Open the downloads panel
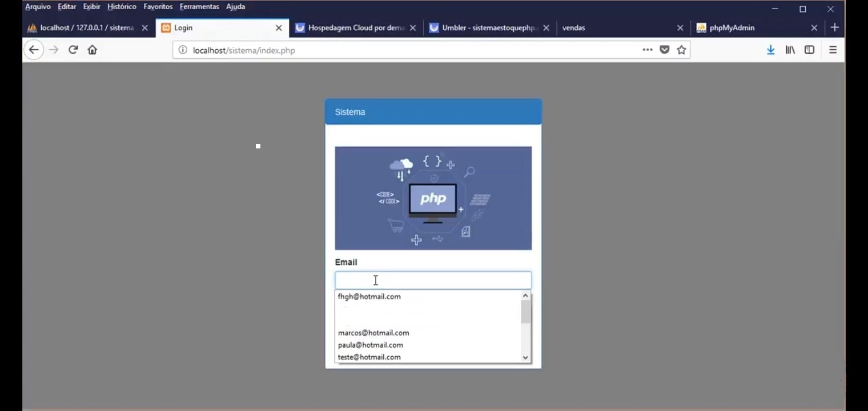868x411 pixels. [770, 50]
